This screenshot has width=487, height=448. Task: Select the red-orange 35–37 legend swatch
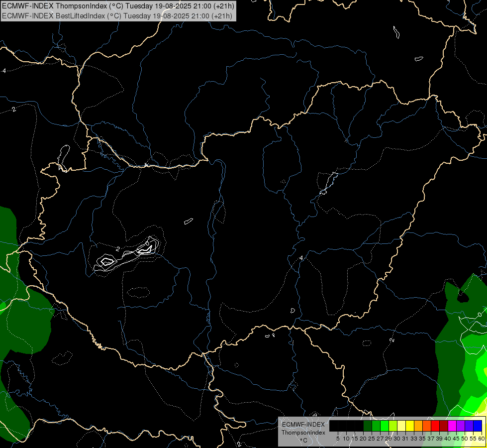[x=427, y=426]
